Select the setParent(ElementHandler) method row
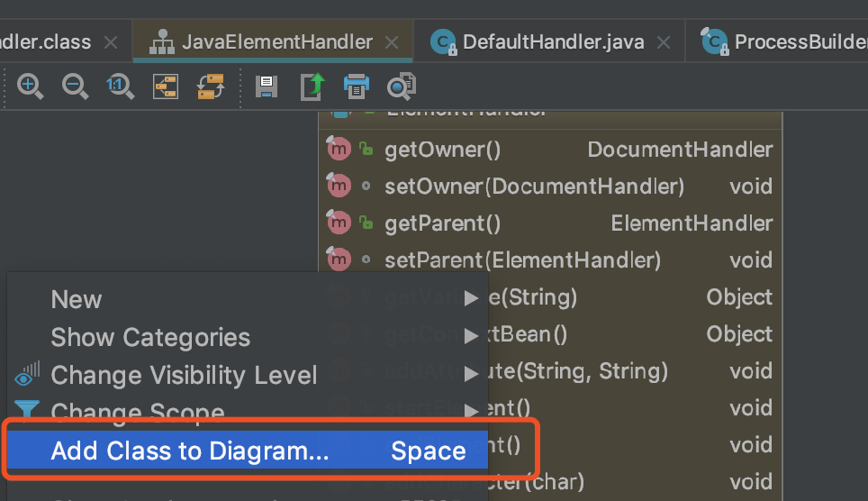The height and width of the screenshot is (501, 868). pos(522,260)
